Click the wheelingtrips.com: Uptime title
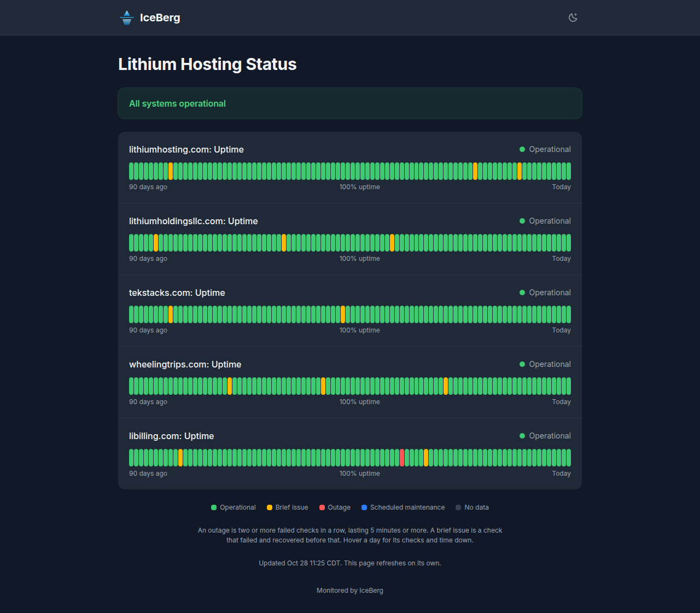Image resolution: width=700 pixels, height=613 pixels. coord(185,364)
